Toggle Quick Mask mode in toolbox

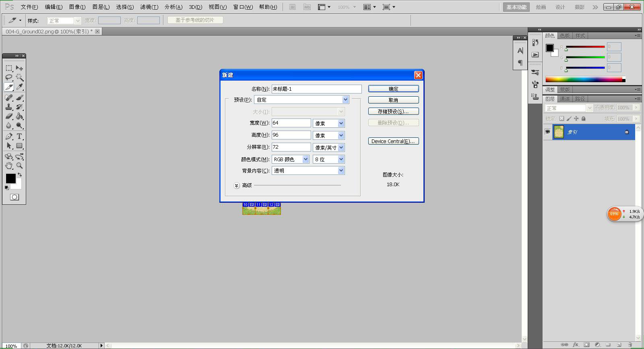(x=14, y=197)
